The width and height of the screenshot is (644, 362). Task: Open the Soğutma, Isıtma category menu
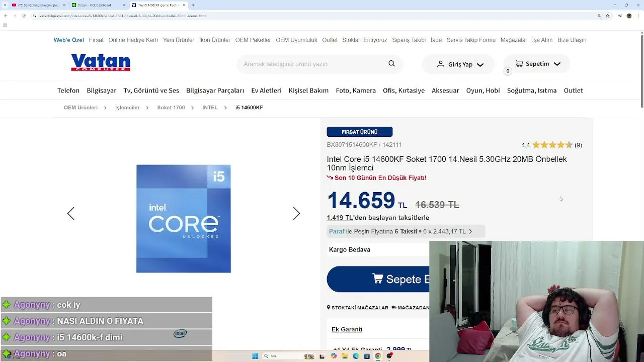point(532,90)
